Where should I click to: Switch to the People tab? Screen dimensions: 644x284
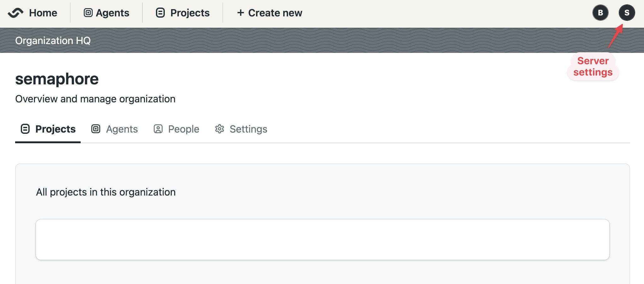coord(176,129)
